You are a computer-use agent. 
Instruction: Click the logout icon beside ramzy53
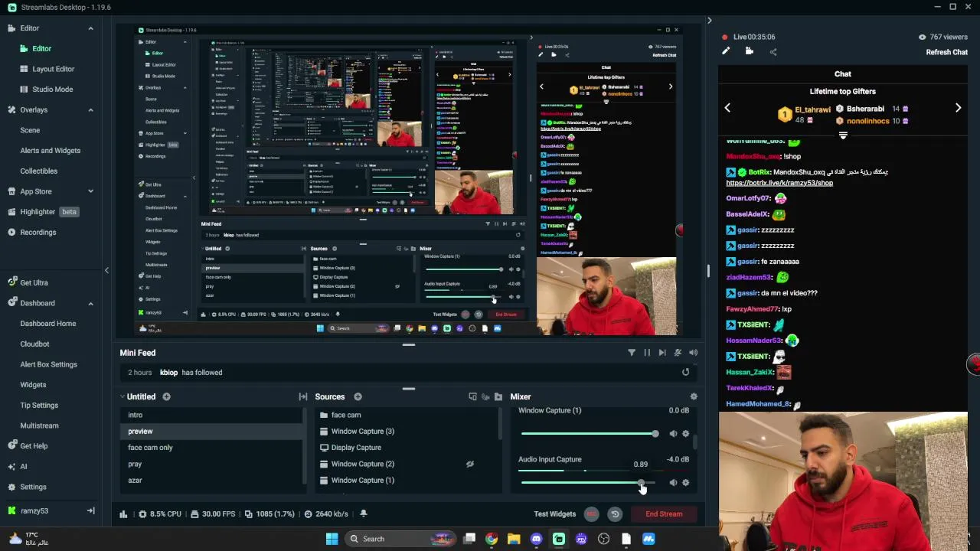click(90, 510)
